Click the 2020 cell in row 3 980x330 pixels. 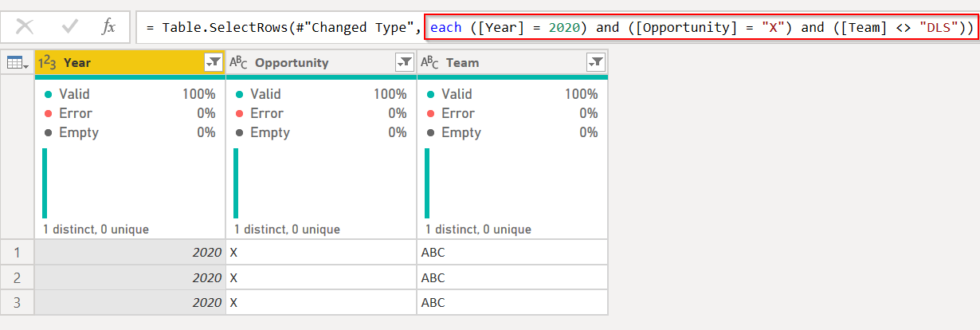tap(130, 302)
